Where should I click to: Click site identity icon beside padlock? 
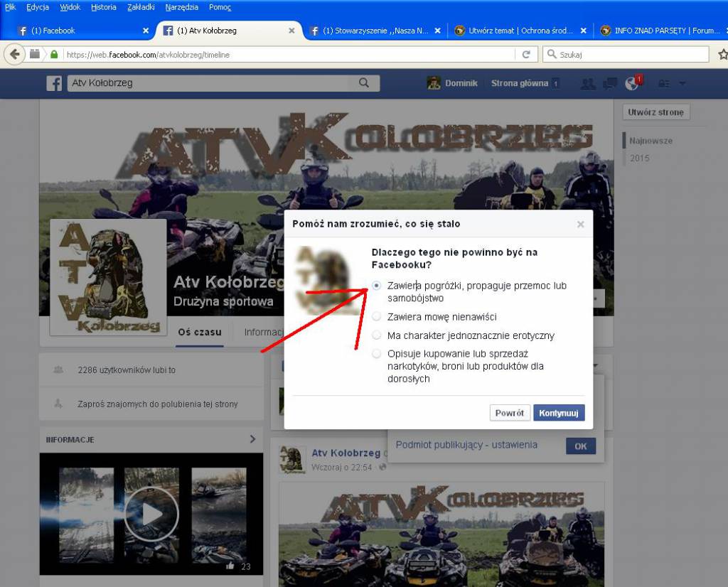(35, 54)
